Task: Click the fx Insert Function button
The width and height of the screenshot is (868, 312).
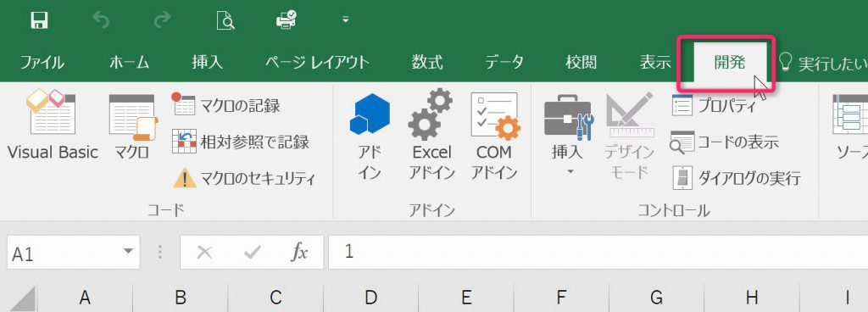Action: 299,253
